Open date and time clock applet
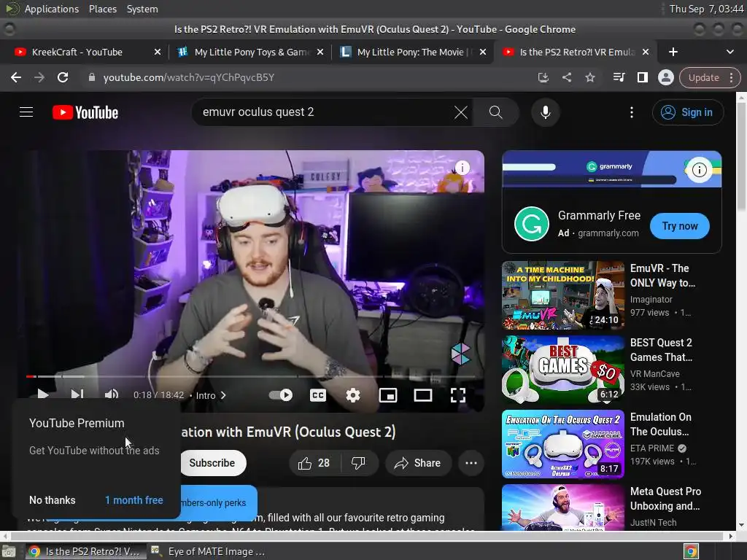747x560 pixels. (x=706, y=9)
